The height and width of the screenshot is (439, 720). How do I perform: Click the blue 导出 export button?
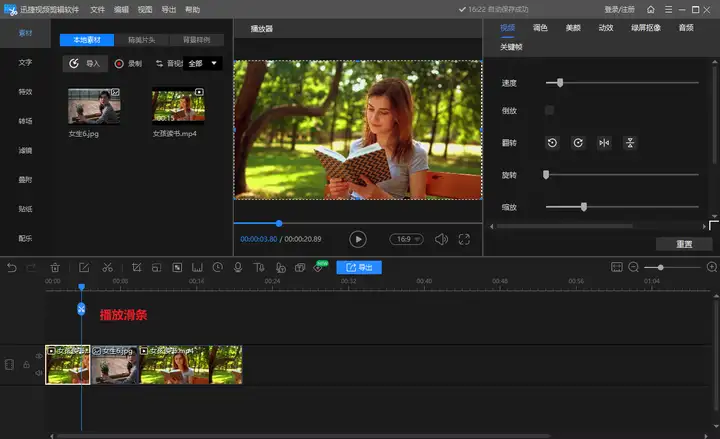[x=359, y=267]
